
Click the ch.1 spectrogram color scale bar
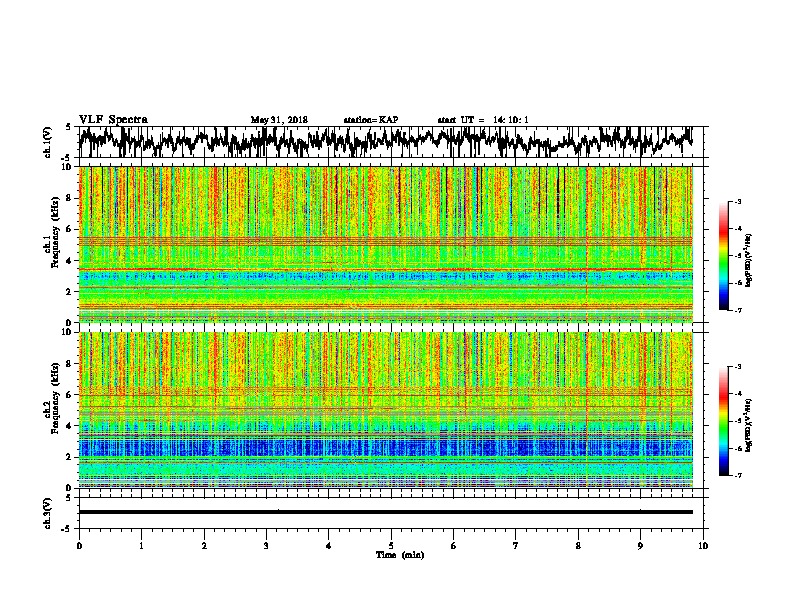pyautogui.click(x=724, y=256)
